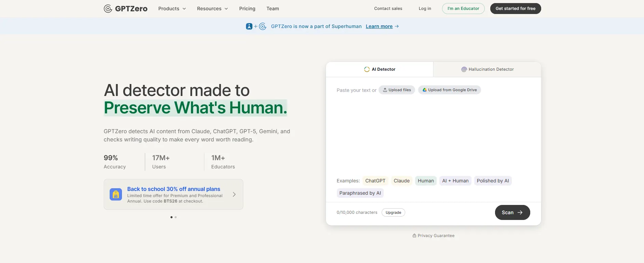This screenshot has width=644, height=263.
Task: Open the Back to school 30% off offer
Action: tap(174, 194)
